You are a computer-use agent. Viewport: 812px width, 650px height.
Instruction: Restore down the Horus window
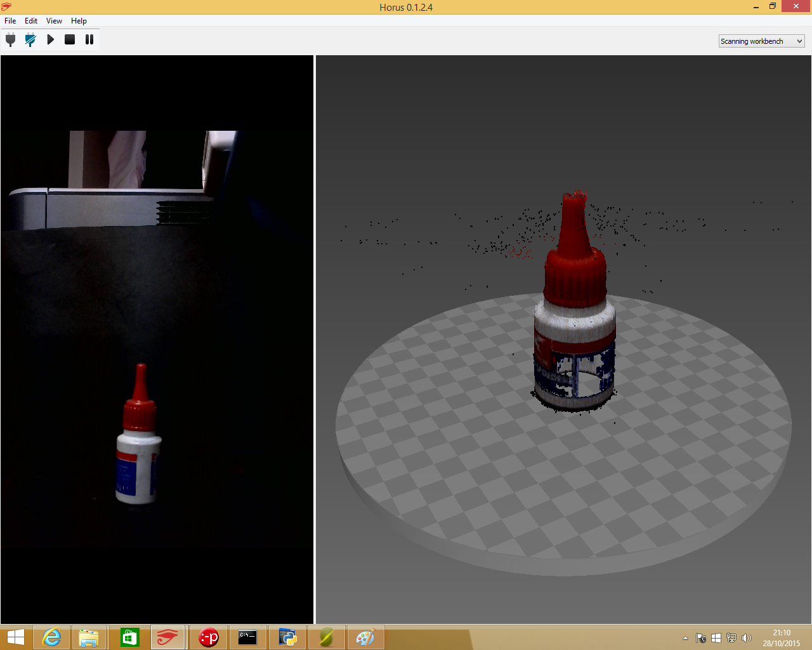click(773, 6)
